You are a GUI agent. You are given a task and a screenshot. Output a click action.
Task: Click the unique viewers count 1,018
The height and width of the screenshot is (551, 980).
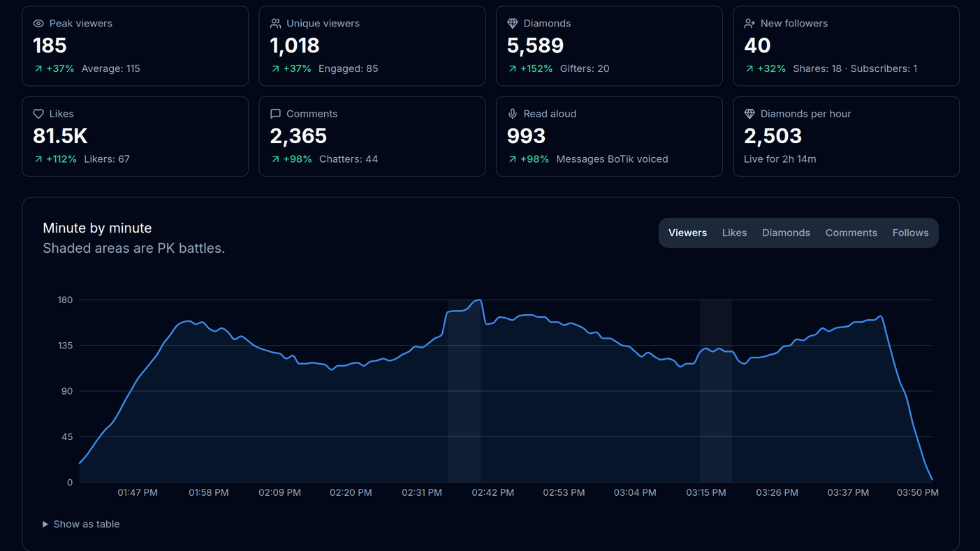click(x=295, y=46)
